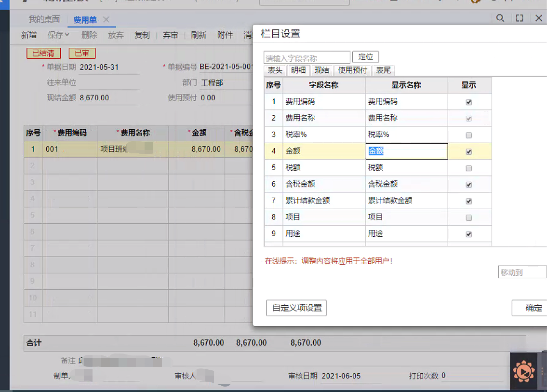Click the 已审 status stamp
547x392 pixels.
click(82, 53)
